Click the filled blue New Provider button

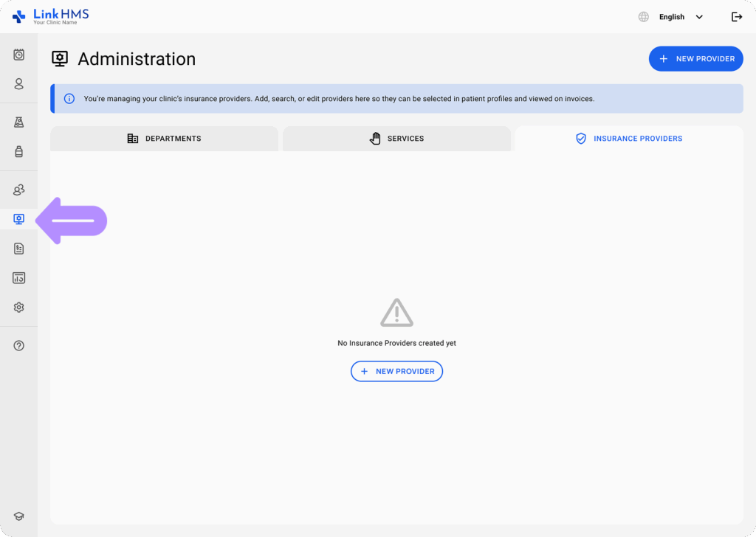click(695, 59)
